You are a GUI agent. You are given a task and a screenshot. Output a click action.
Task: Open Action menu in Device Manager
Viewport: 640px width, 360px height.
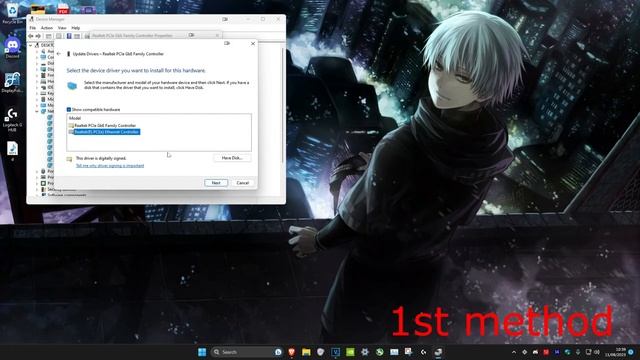click(x=47, y=28)
